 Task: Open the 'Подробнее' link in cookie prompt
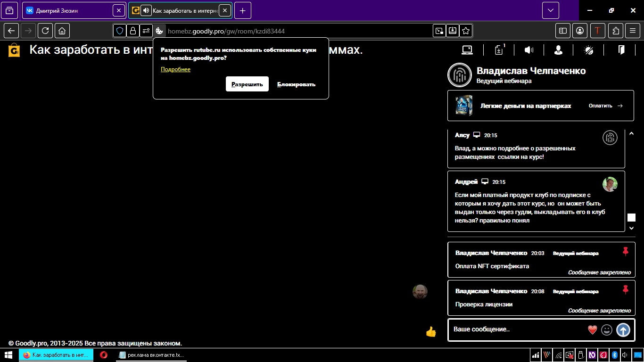click(175, 69)
